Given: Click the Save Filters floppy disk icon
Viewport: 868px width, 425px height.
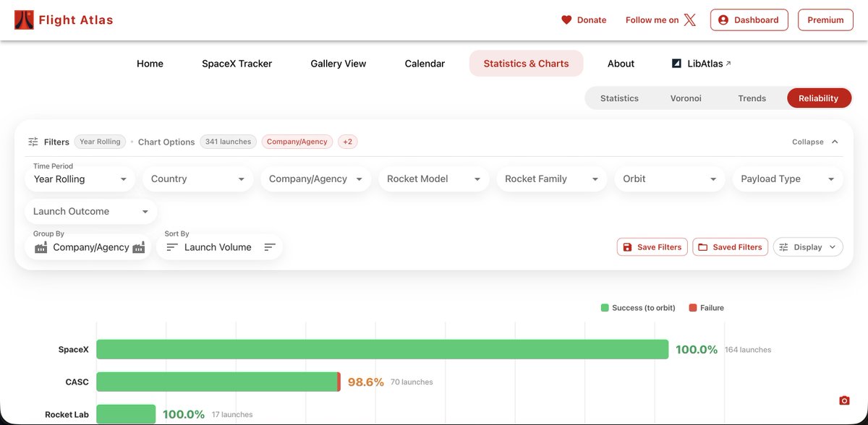Looking at the screenshot, I should [x=628, y=247].
